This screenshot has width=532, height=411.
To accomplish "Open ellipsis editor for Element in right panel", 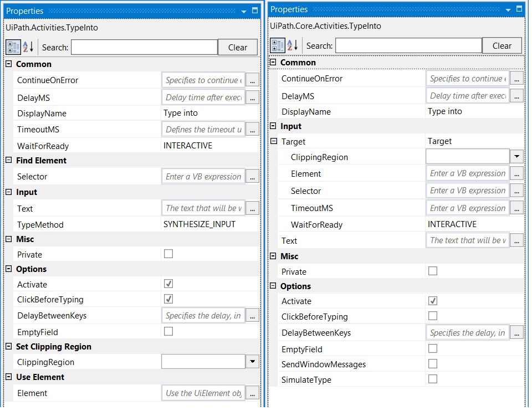I will click(516, 173).
